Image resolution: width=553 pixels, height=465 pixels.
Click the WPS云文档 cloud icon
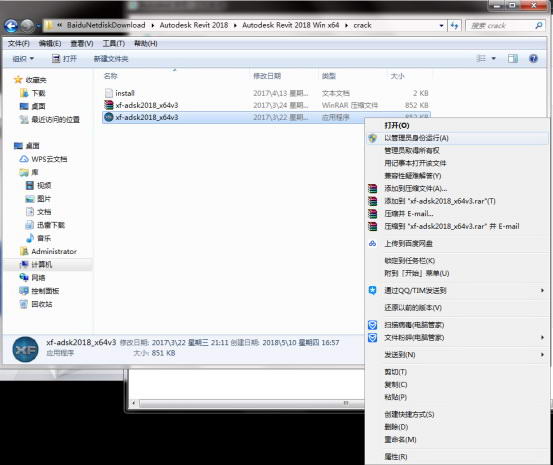(x=24, y=159)
